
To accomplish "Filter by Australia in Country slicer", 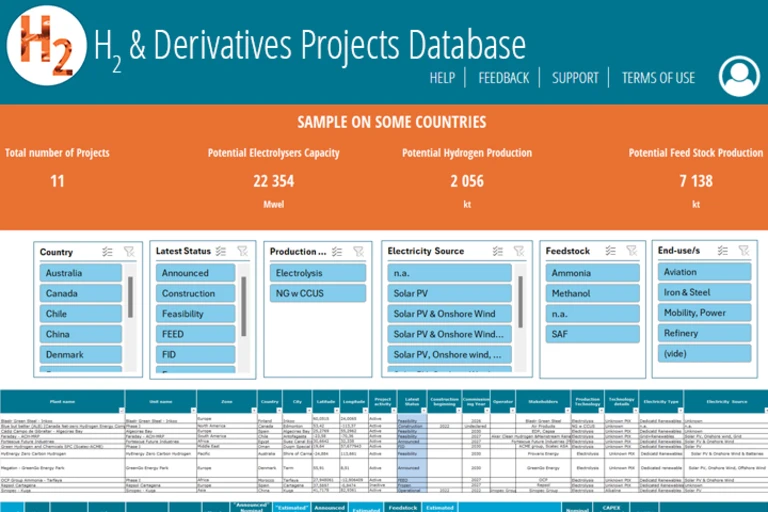I will (x=80, y=273).
